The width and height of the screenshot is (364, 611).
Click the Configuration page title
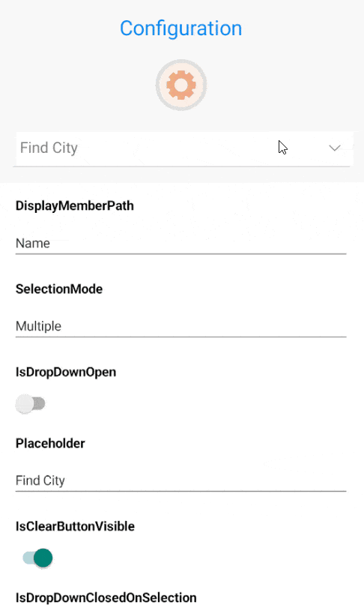point(181,28)
